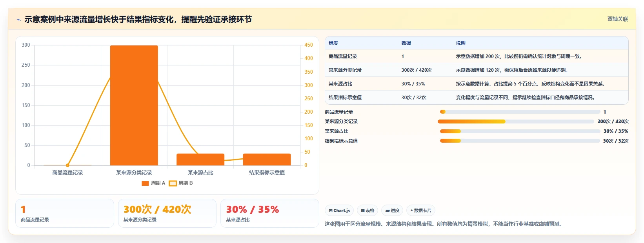This screenshot has width=644, height=243.
Task: Click the note about 示意数据增加 120 次
Action: pyautogui.click(x=512, y=70)
